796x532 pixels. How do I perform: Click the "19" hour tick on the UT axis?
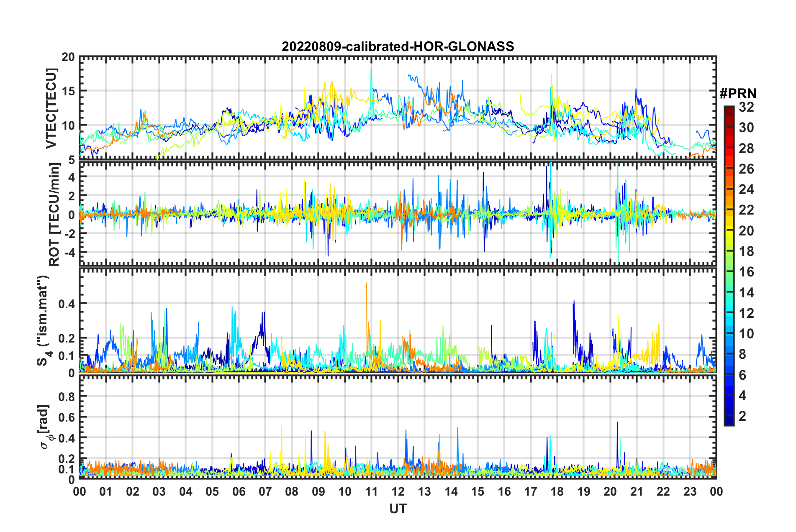[x=584, y=491]
